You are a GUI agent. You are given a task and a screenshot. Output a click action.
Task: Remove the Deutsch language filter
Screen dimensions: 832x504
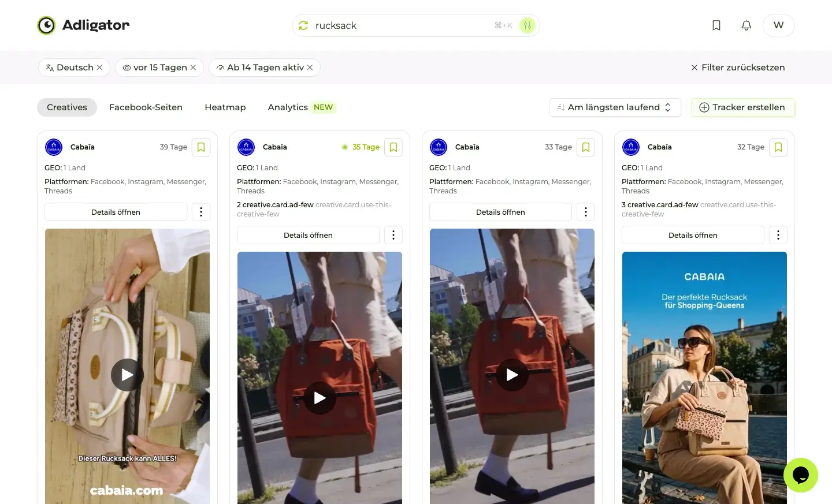(x=99, y=68)
